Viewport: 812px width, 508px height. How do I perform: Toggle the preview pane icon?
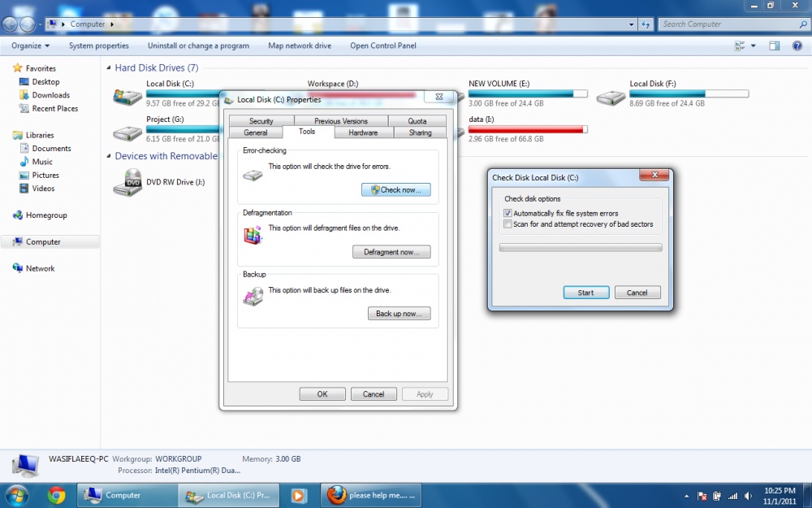tap(775, 46)
